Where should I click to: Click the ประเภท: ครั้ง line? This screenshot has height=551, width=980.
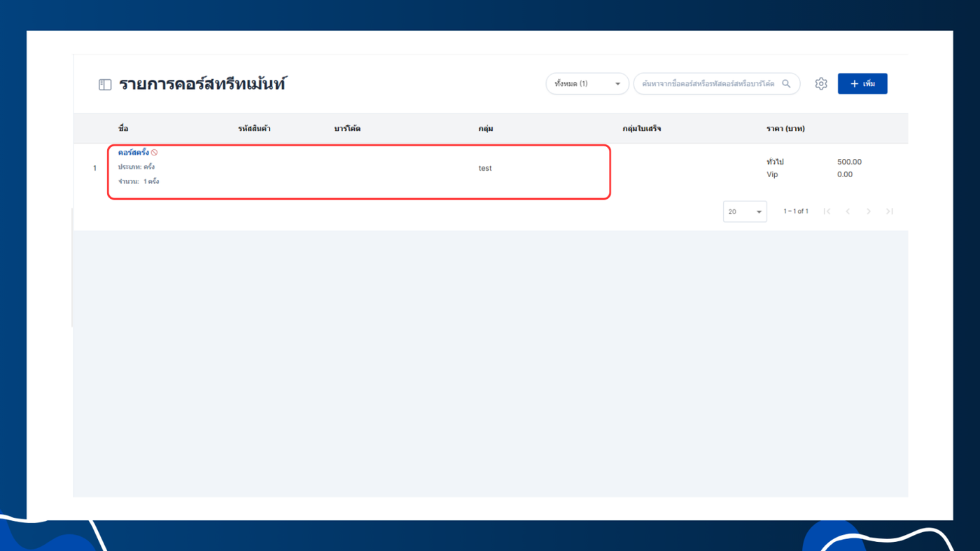pyautogui.click(x=136, y=167)
